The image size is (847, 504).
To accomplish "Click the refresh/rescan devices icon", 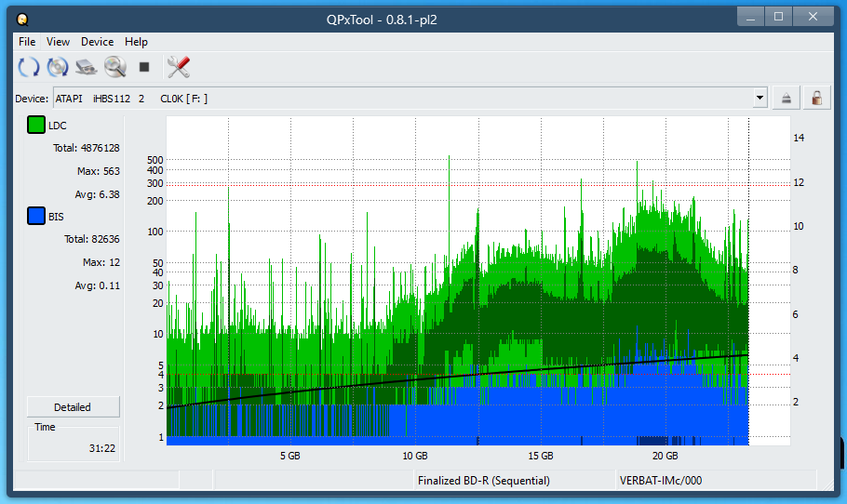I will pyautogui.click(x=29, y=67).
